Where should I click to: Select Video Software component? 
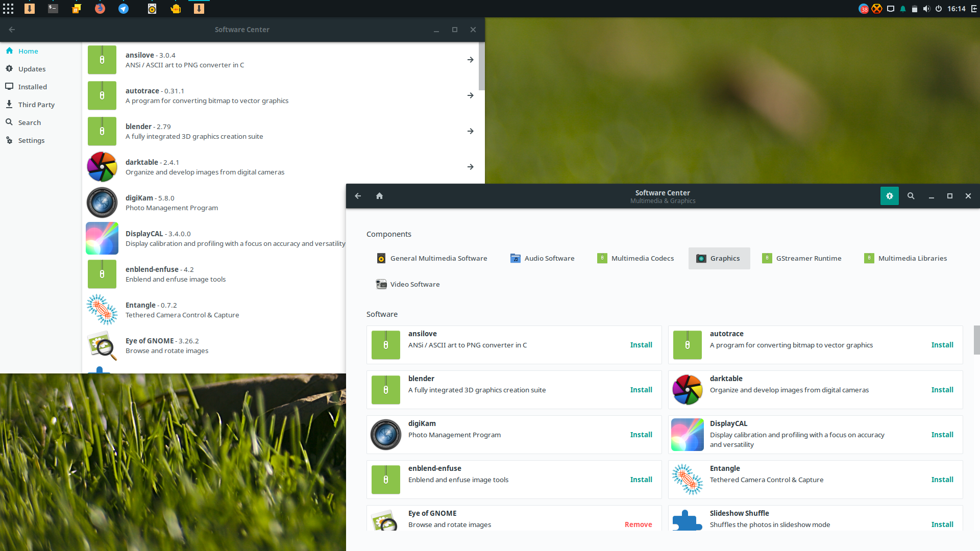click(x=408, y=285)
